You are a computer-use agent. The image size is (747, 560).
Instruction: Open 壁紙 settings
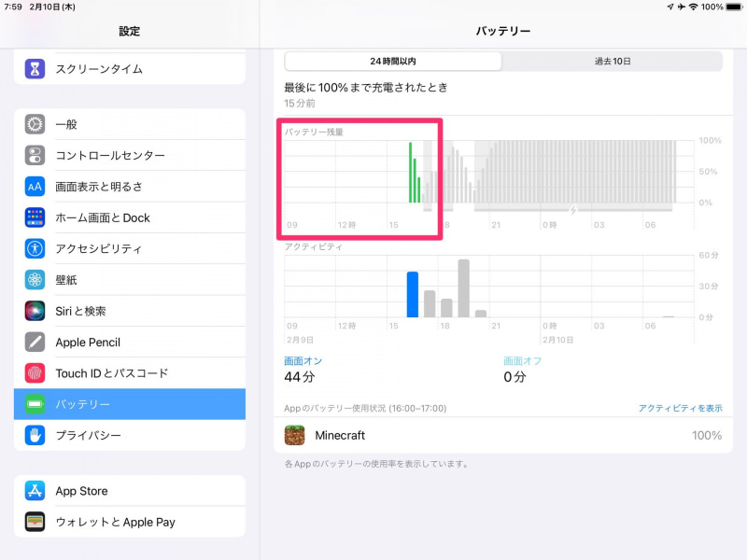130,280
